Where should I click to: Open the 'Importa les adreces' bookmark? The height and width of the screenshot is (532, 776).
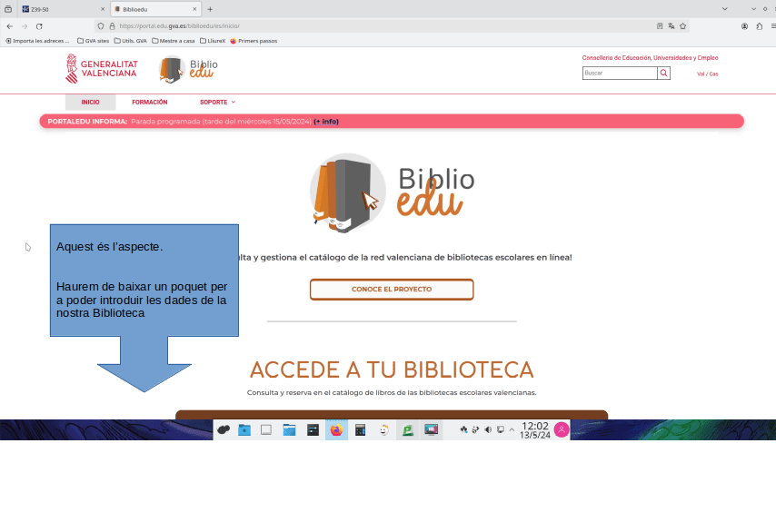(37, 41)
